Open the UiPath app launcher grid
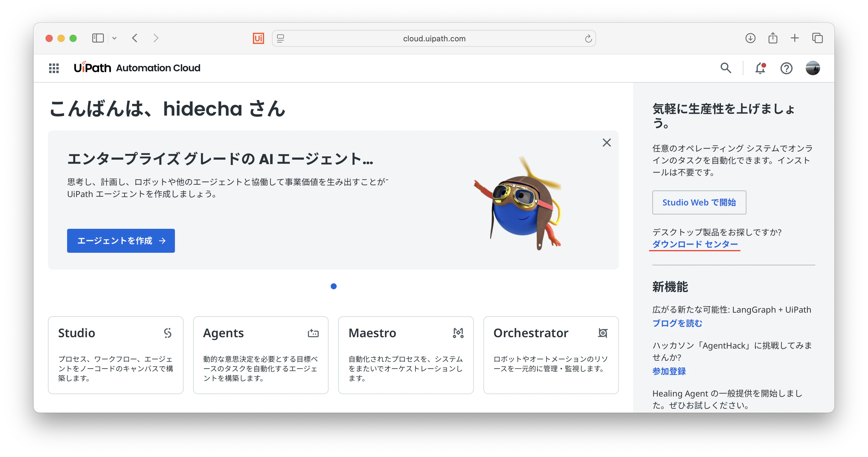Viewport: 868px width, 457px height. coord(54,68)
